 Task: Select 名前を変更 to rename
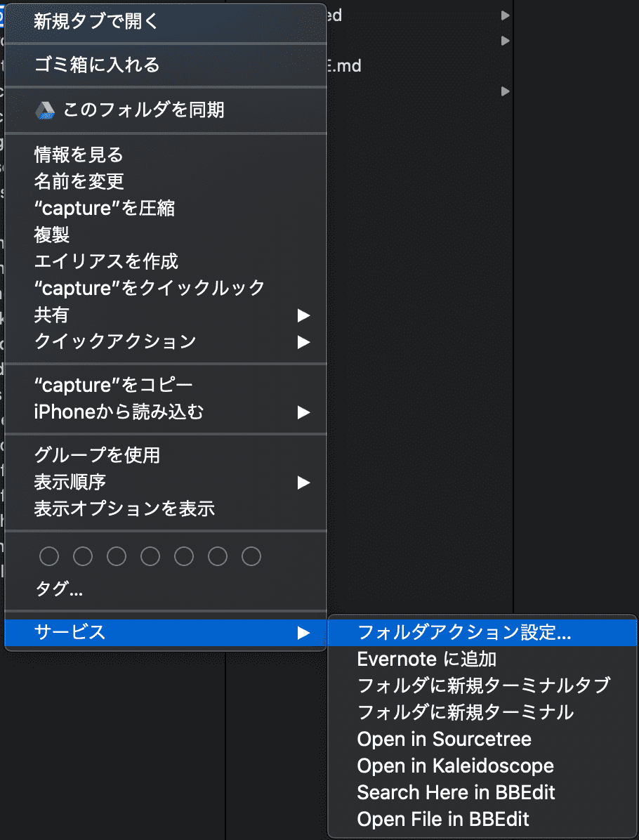pos(79,181)
